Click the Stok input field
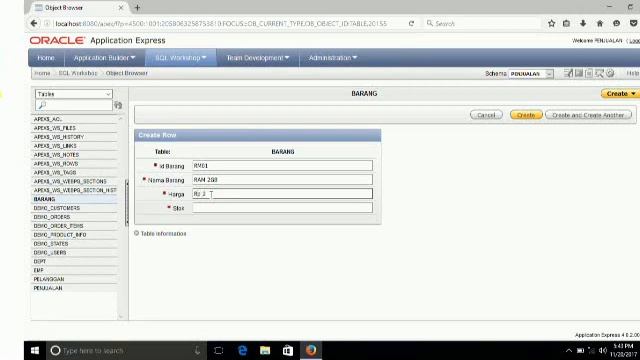 coord(282,207)
